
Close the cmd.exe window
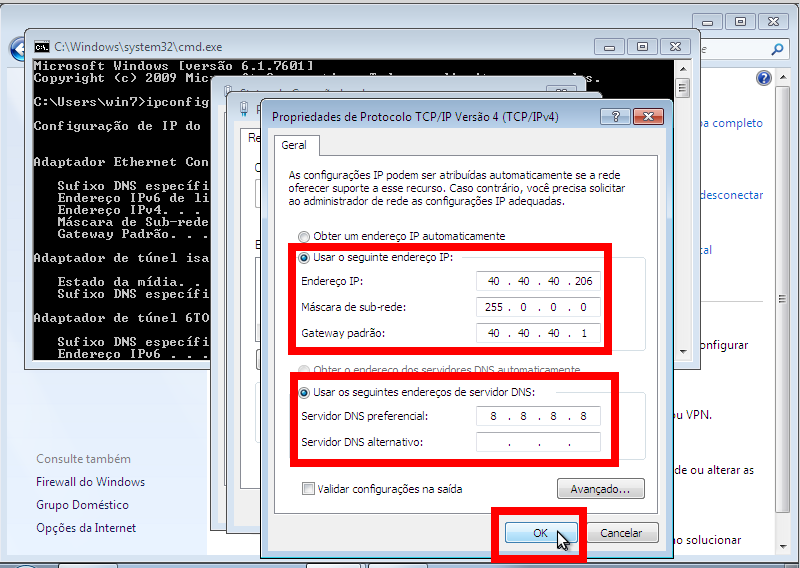[x=676, y=47]
